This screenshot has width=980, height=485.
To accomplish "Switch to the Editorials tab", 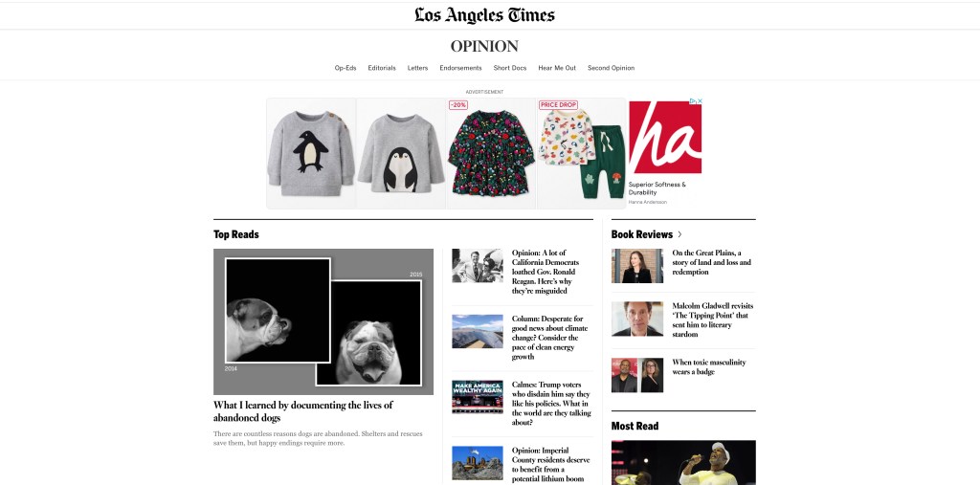I will click(381, 68).
